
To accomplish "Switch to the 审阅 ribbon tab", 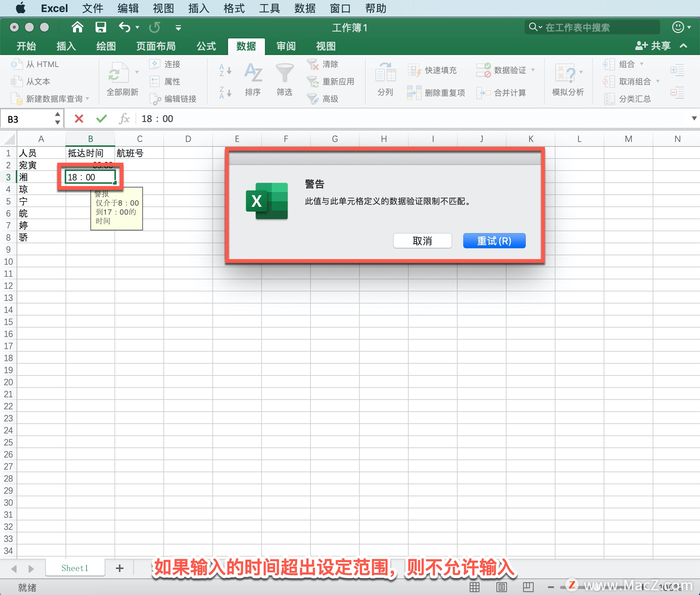I will [x=286, y=46].
